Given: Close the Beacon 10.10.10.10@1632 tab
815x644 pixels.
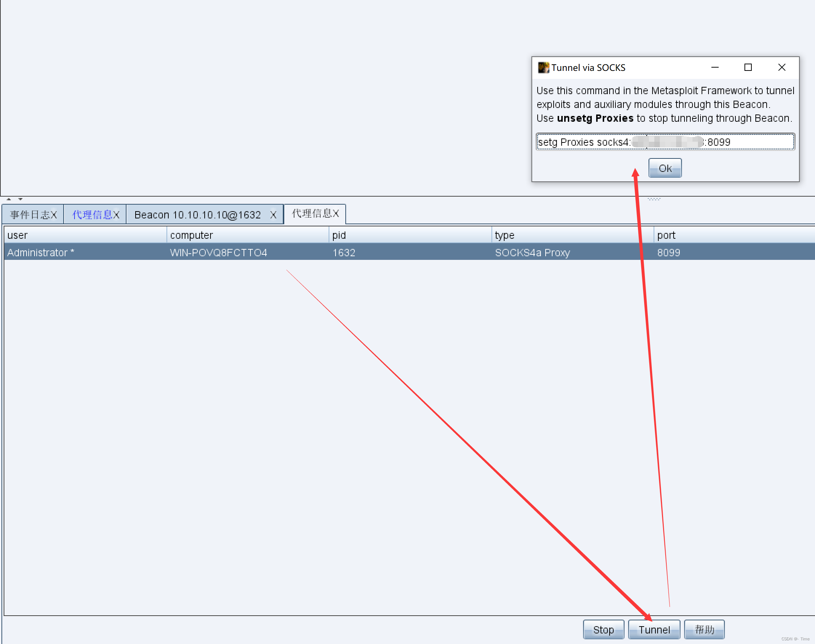Looking at the screenshot, I should [273, 215].
